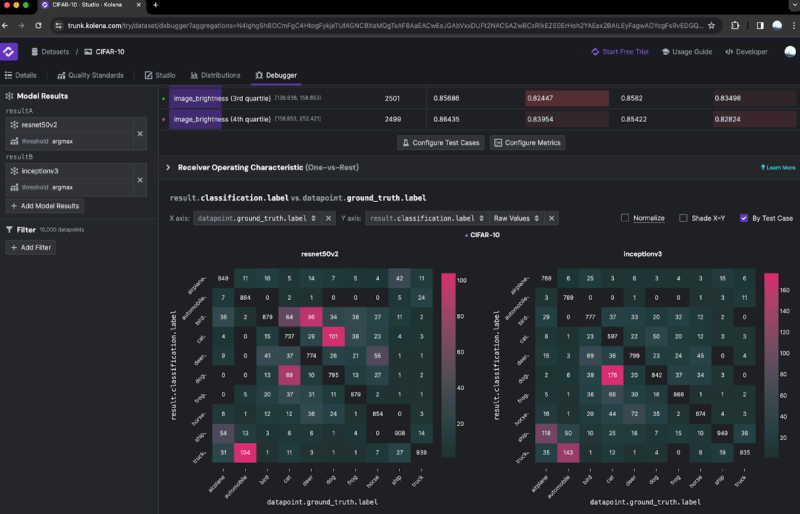Open the user profile avatar in Kolena header
Viewport: 800px width, 514px height.
tap(789, 51)
